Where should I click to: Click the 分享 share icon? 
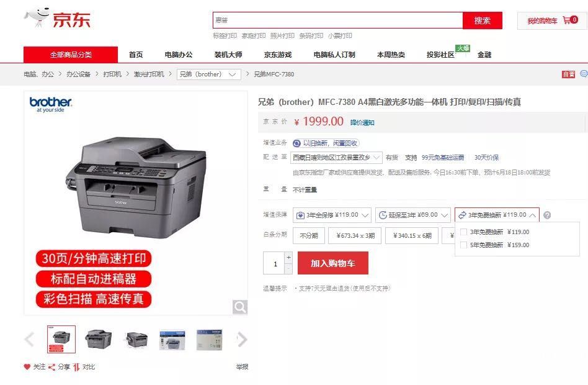pyautogui.click(x=51, y=367)
